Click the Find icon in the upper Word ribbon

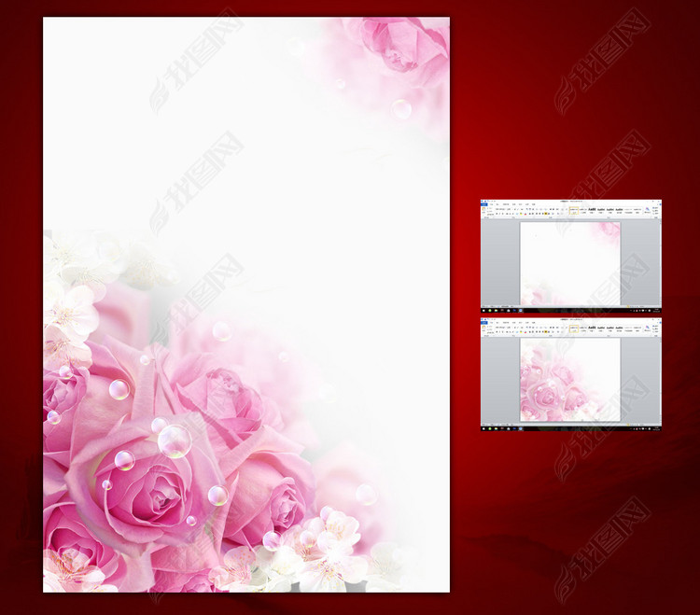click(x=647, y=210)
